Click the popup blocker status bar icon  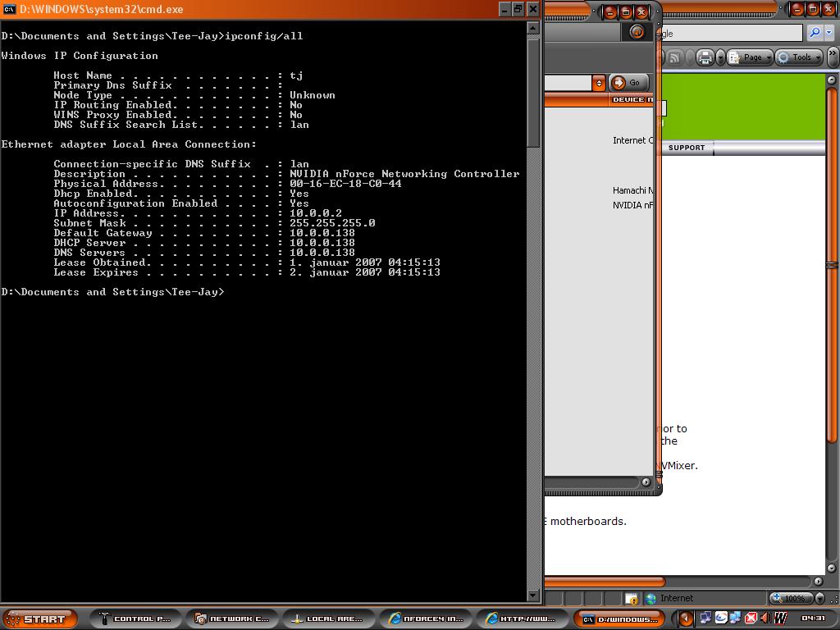(x=631, y=599)
